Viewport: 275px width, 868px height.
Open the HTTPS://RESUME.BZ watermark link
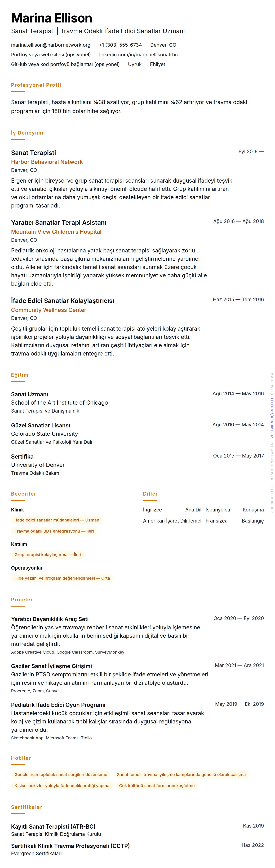click(272, 418)
